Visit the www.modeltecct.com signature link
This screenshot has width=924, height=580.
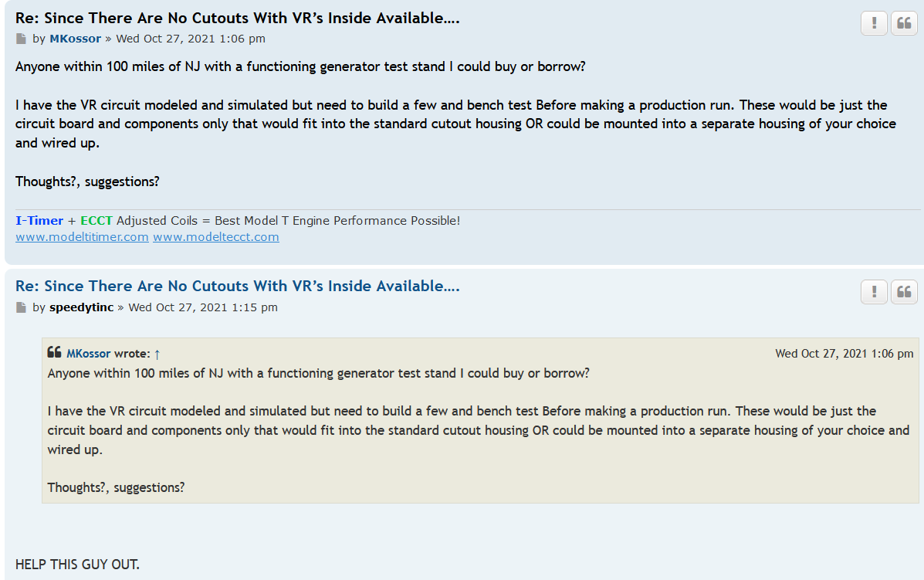(216, 237)
